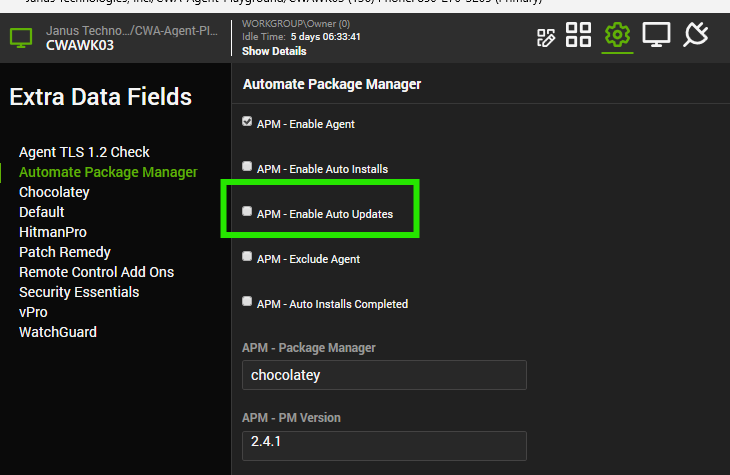Select the green settings gear icon
730x475 pixels.
617,35
